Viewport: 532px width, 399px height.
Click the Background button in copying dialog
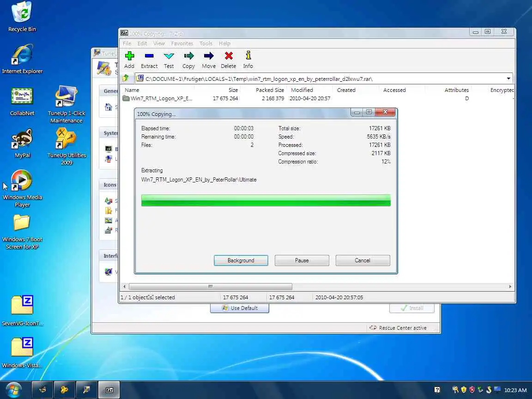[241, 260]
